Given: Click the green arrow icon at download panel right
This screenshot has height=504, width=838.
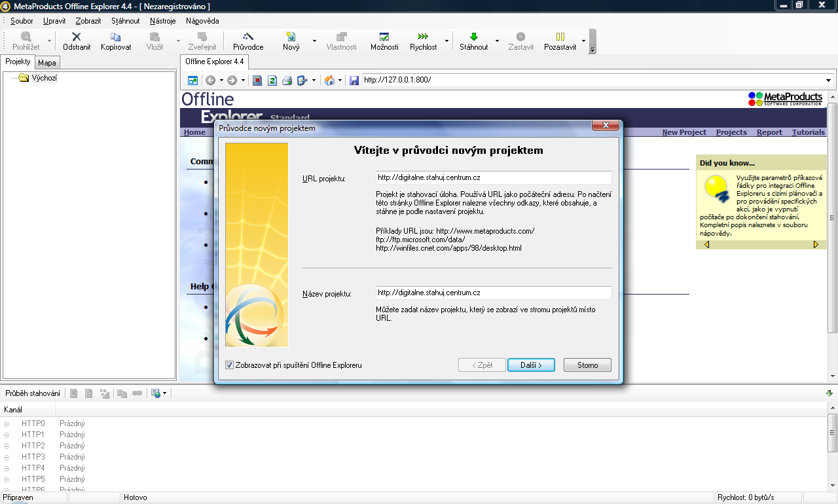Looking at the screenshot, I should [x=829, y=393].
